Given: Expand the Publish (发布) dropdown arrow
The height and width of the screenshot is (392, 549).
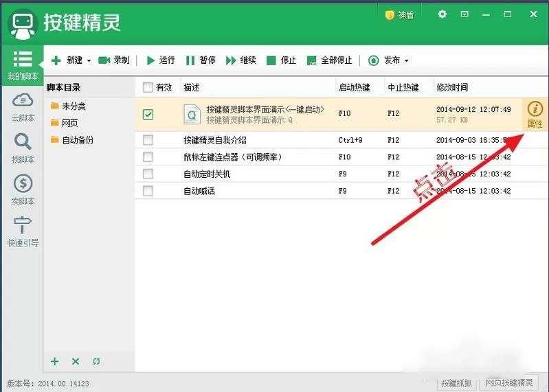Looking at the screenshot, I should point(407,61).
